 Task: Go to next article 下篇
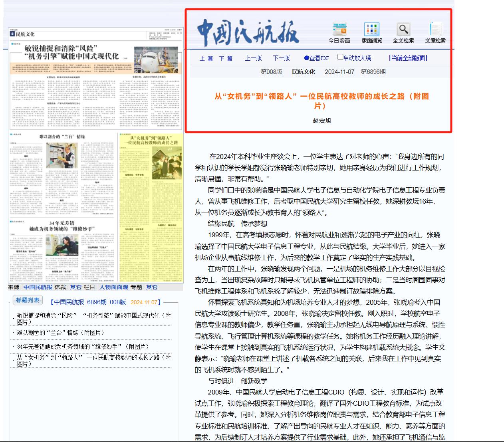coord(225,58)
